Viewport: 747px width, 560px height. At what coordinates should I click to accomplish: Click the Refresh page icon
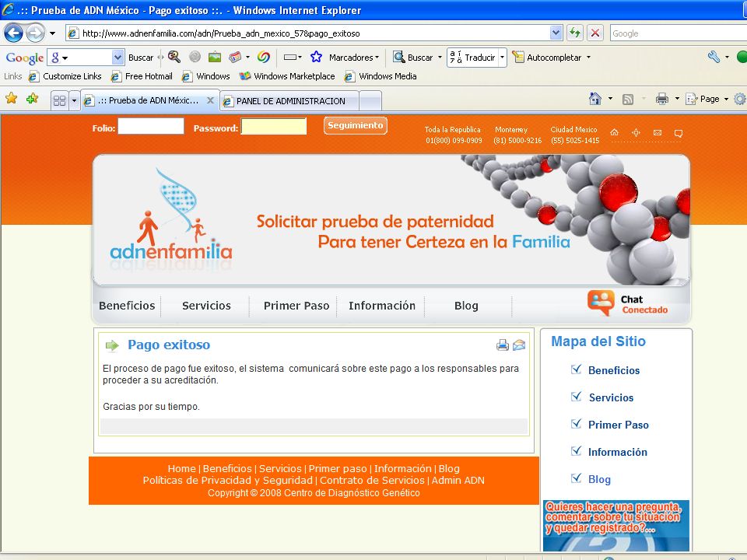pos(575,33)
